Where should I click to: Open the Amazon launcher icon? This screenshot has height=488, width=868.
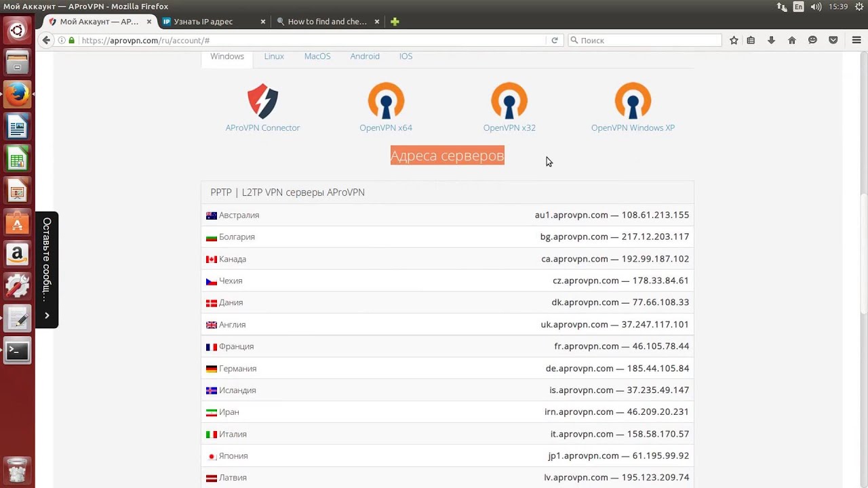pyautogui.click(x=18, y=256)
